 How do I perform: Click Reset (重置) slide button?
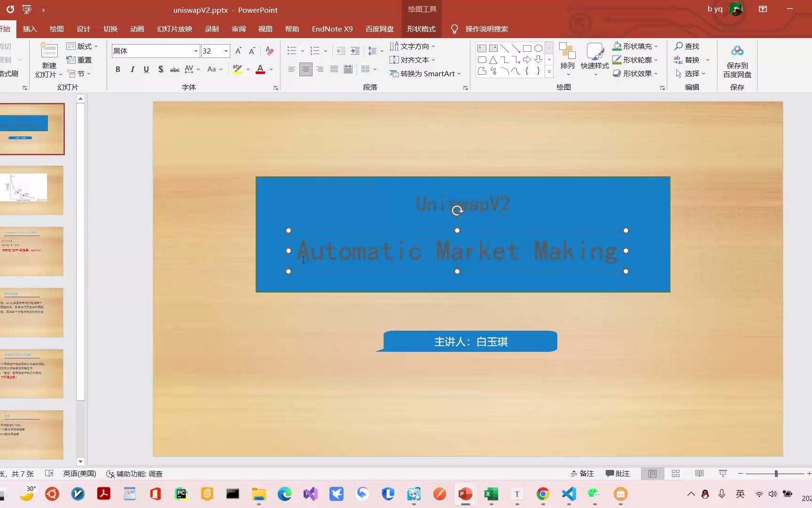79,60
